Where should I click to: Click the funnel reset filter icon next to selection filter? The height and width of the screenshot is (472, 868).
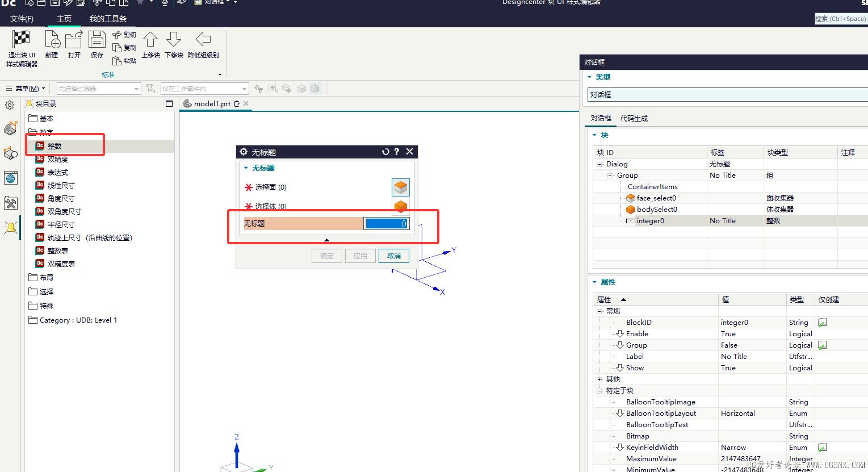point(150,89)
